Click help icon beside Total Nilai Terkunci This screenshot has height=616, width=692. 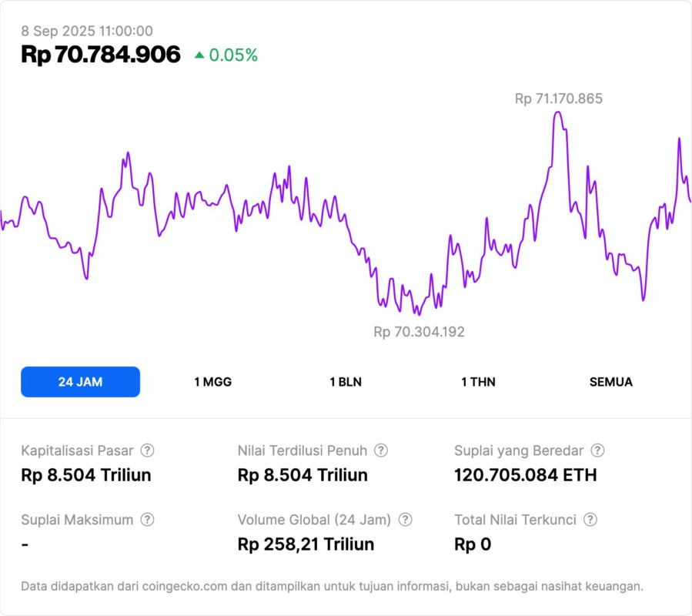[590, 520]
